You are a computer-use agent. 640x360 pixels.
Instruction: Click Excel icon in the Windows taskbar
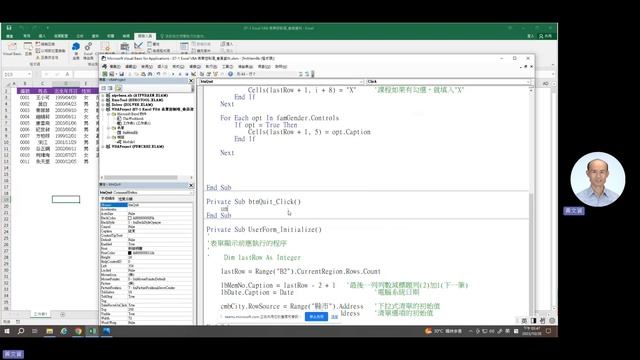point(92,331)
